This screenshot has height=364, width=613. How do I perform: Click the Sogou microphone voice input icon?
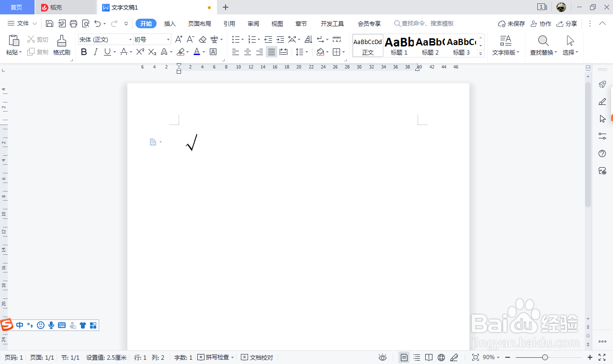51,325
